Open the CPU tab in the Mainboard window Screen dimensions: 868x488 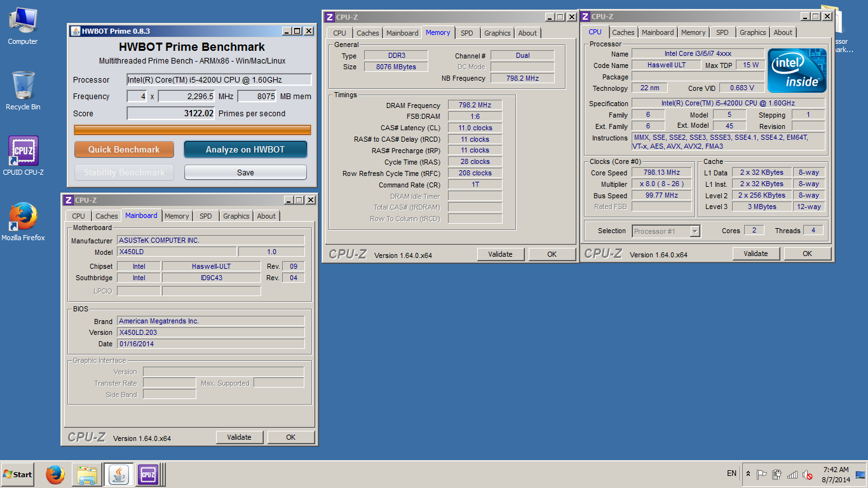click(78, 216)
